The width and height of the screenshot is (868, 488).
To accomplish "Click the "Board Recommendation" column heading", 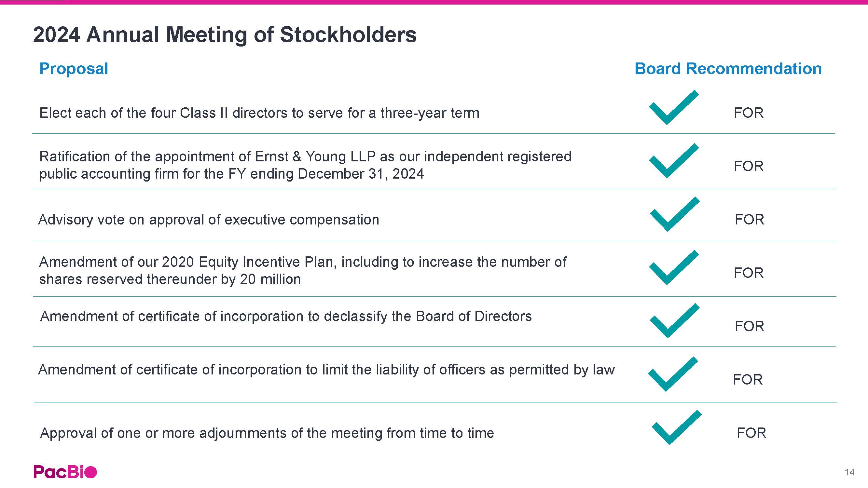I will tap(728, 69).
